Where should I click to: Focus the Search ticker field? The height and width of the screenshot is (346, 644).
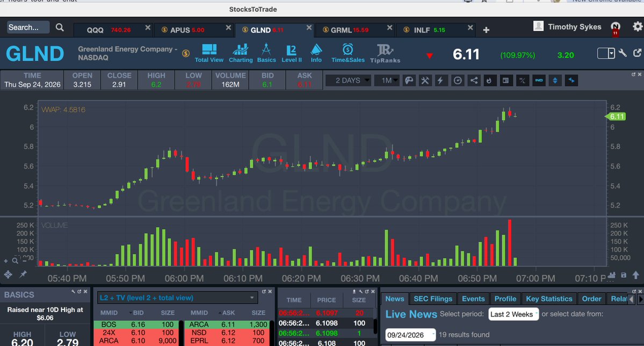[28, 27]
